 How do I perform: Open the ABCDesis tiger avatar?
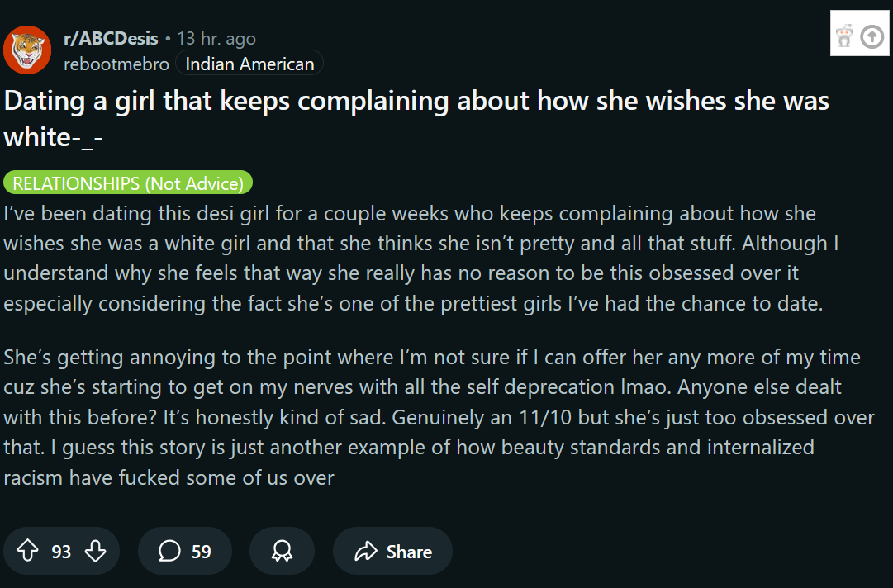[26, 50]
